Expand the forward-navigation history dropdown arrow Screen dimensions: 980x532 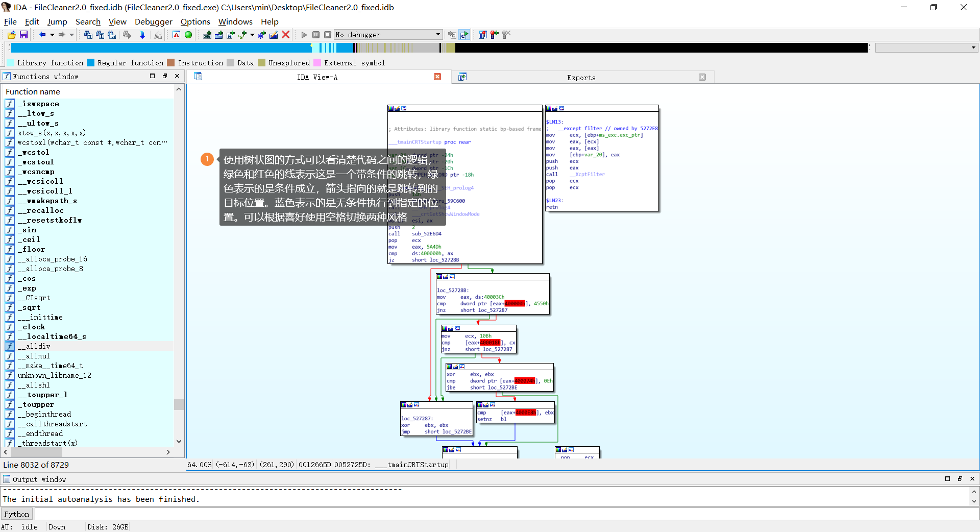(x=71, y=35)
